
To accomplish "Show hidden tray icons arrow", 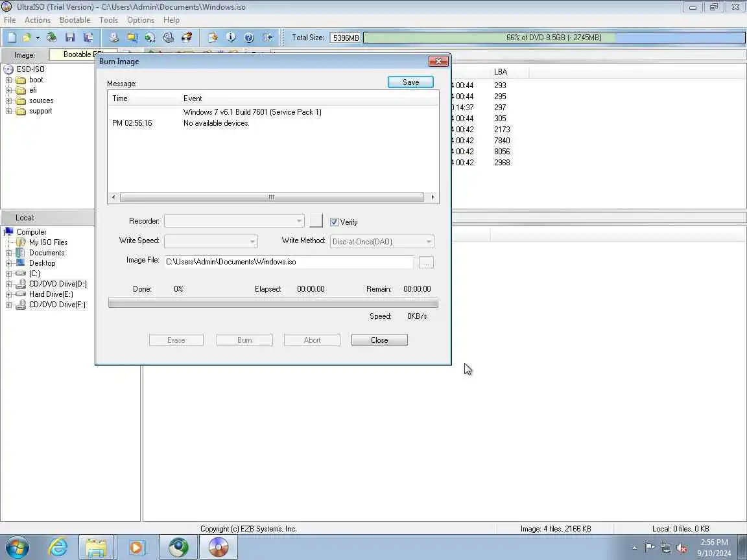I will (634, 548).
